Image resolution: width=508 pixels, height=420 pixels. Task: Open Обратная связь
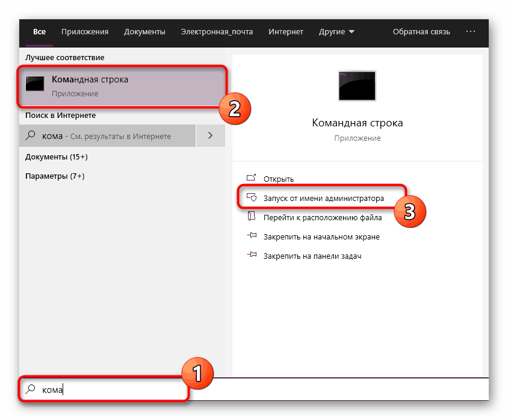pos(421,32)
